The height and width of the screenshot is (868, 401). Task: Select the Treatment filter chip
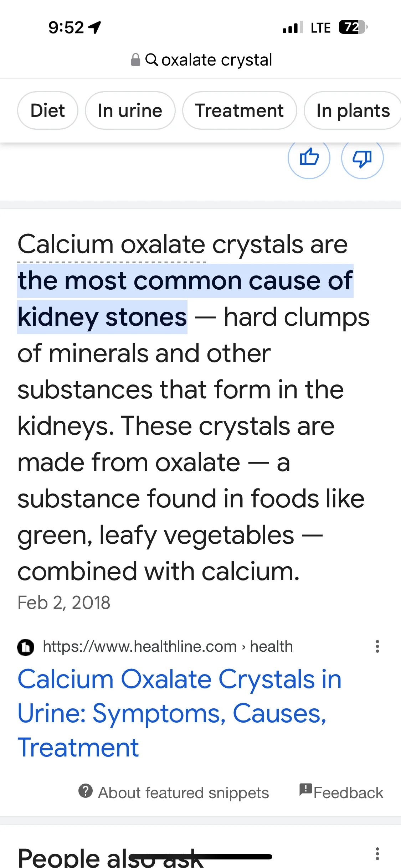click(x=240, y=110)
